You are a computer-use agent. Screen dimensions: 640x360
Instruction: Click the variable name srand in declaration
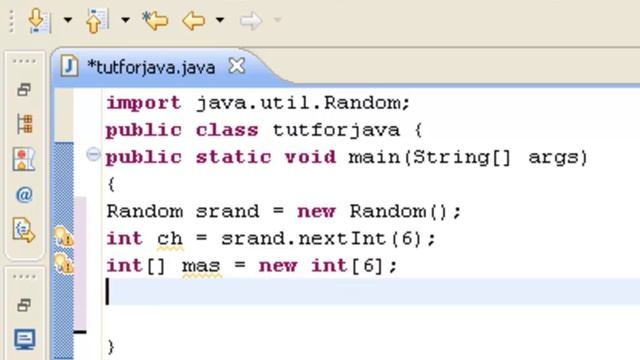(x=227, y=211)
